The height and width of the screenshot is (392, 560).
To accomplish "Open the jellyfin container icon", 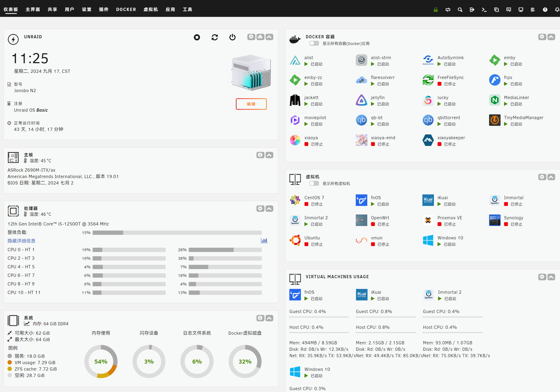I will tap(361, 100).
